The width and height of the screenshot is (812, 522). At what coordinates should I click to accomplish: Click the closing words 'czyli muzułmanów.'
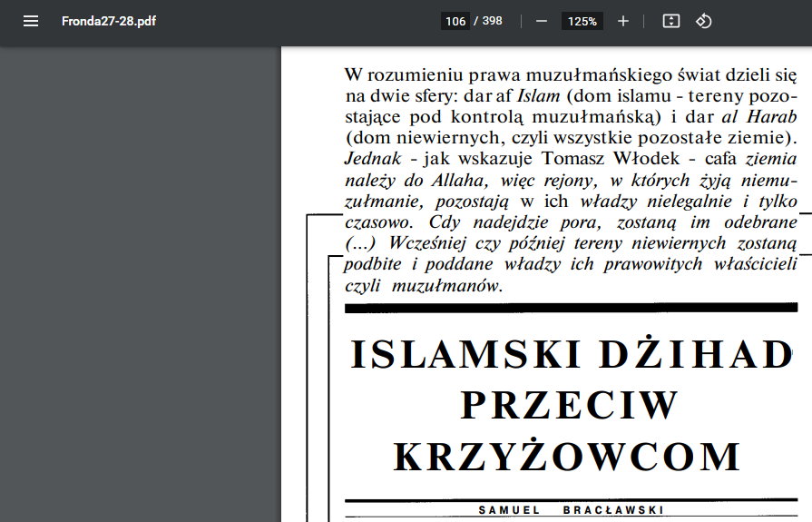424,285
